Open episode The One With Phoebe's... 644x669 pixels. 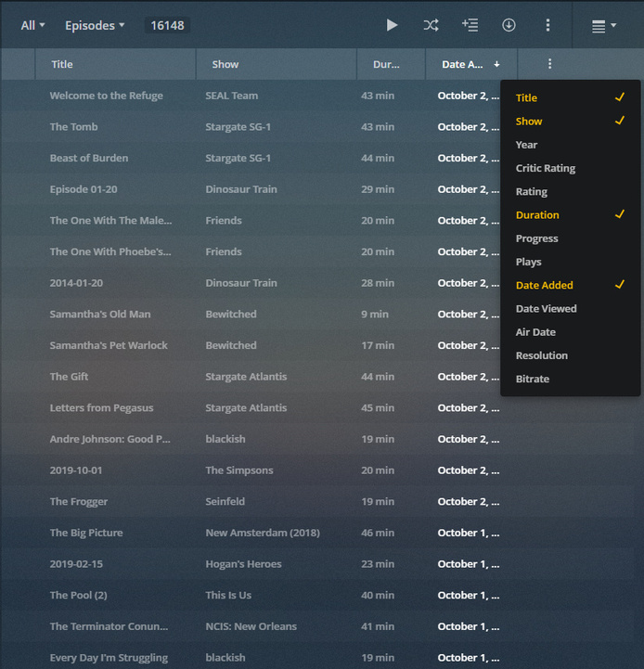(x=110, y=251)
